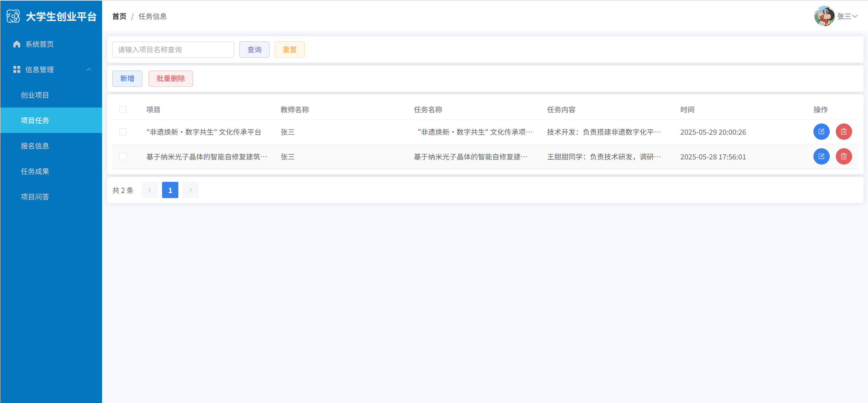Focus the 项目名称 search input
Image resolution: width=868 pixels, height=403 pixels.
pyautogui.click(x=173, y=50)
